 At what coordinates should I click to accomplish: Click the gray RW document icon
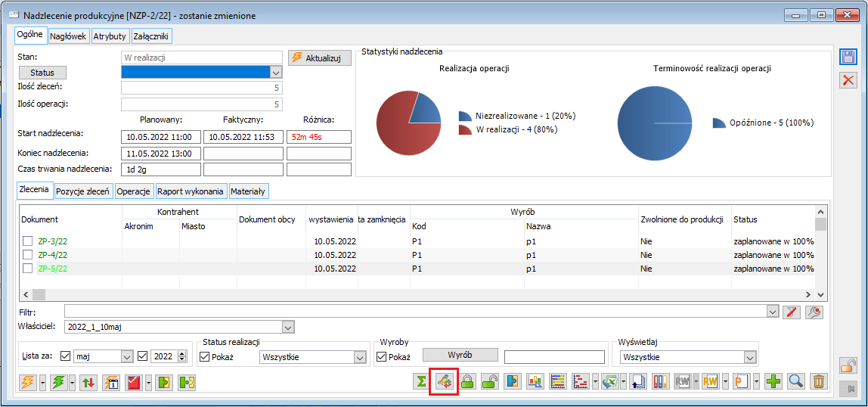click(682, 381)
